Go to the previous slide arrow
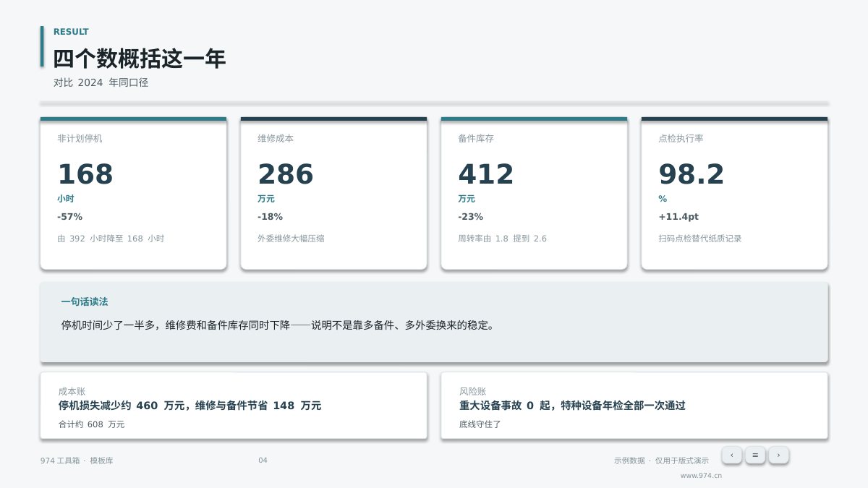Image resolution: width=868 pixels, height=488 pixels. point(732,455)
